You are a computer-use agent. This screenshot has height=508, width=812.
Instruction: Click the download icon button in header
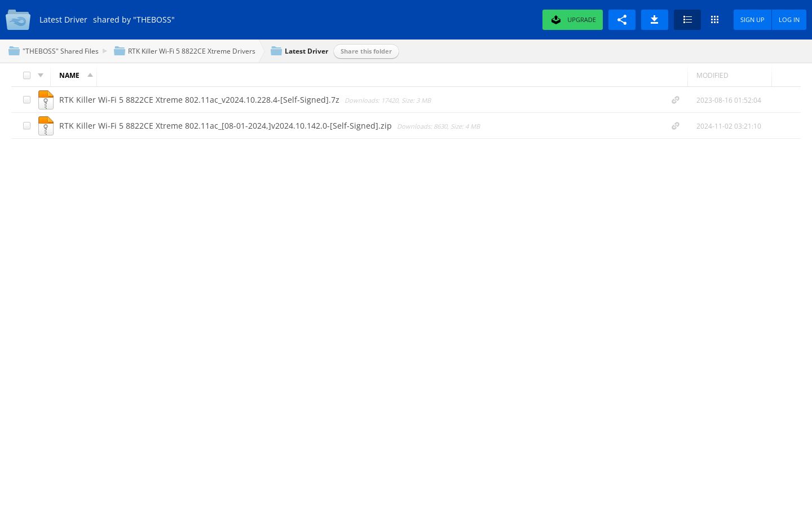(x=655, y=20)
